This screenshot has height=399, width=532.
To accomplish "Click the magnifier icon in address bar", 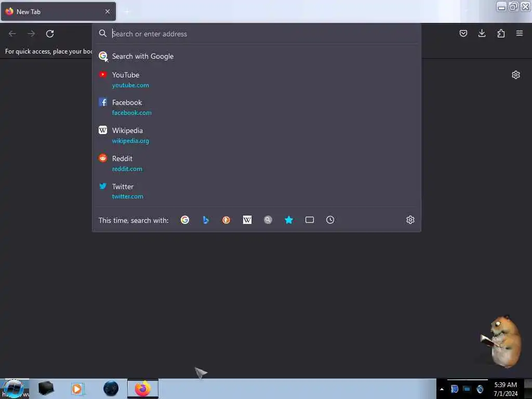I will pos(103,33).
